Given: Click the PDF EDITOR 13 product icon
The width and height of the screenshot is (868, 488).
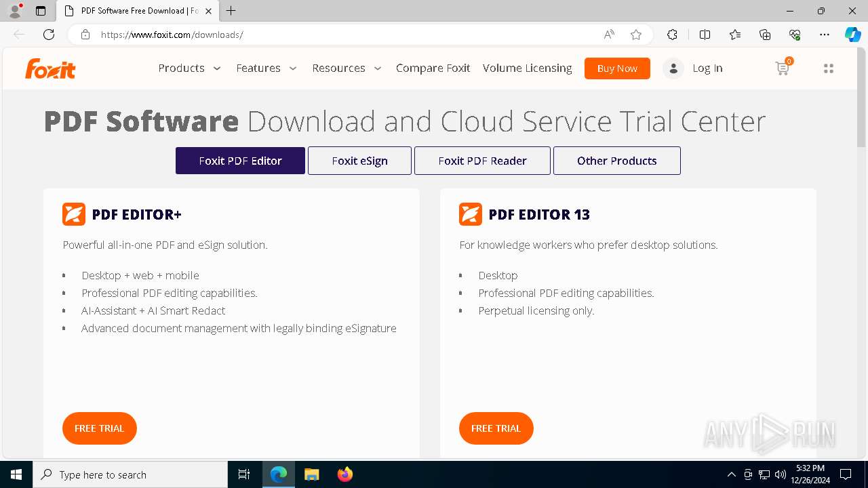Looking at the screenshot, I should coord(471,214).
